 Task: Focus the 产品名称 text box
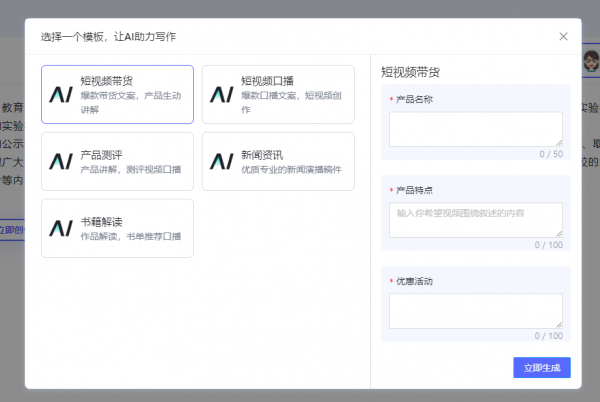476,129
